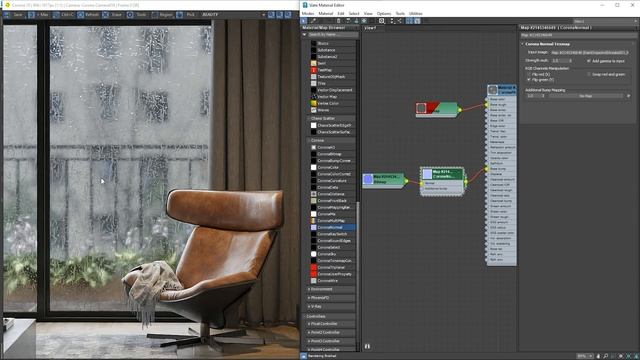Viewport: 640px width, 360px height.
Task: Enable Flip red (X) checkbox
Action: [529, 75]
